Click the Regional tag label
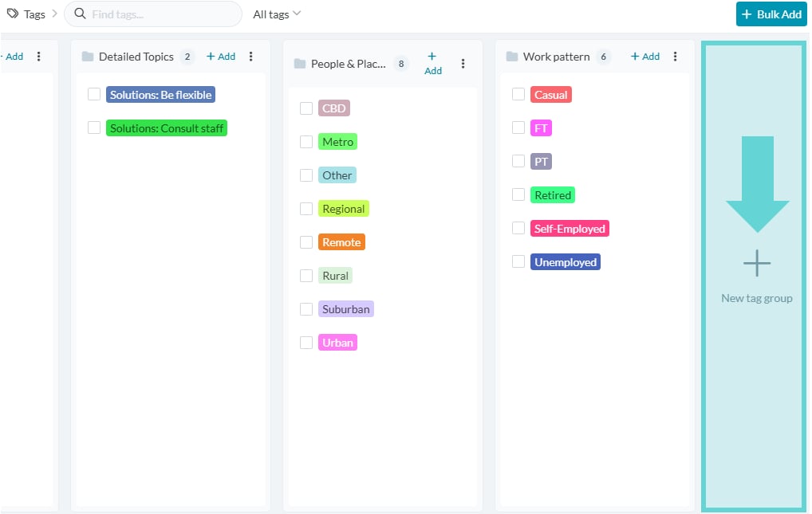812x514 pixels. click(343, 209)
